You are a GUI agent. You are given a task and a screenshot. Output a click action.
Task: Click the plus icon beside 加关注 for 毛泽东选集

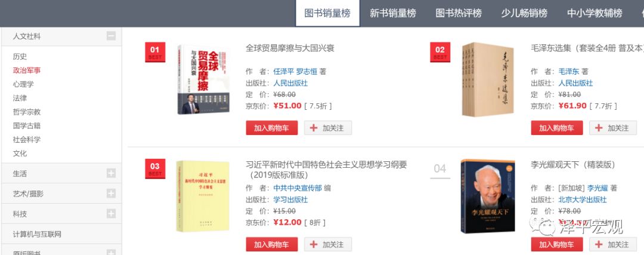[x=599, y=128]
